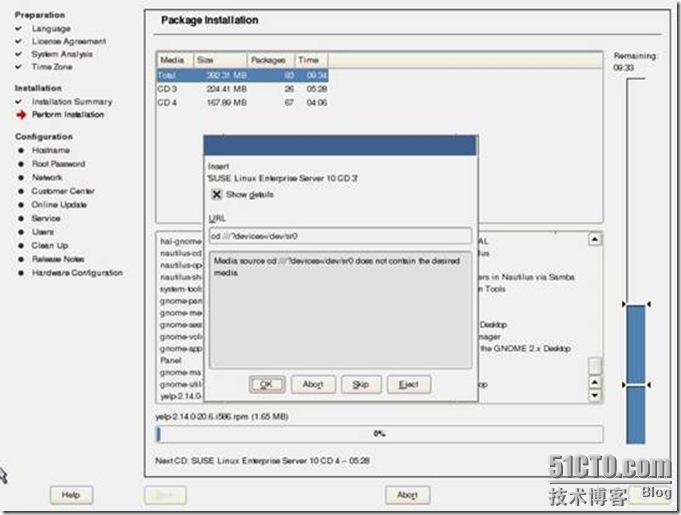Select the CD 3 row in the media table

[x=242, y=89]
